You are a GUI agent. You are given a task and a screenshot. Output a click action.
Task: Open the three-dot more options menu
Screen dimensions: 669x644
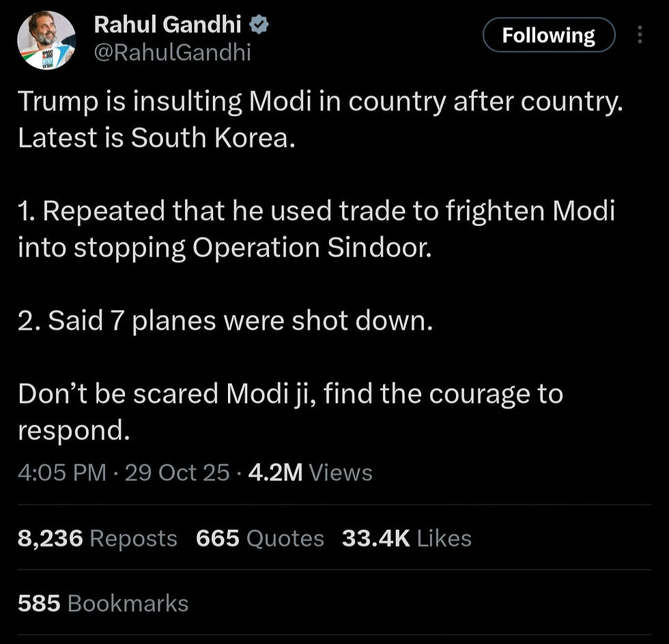point(640,35)
